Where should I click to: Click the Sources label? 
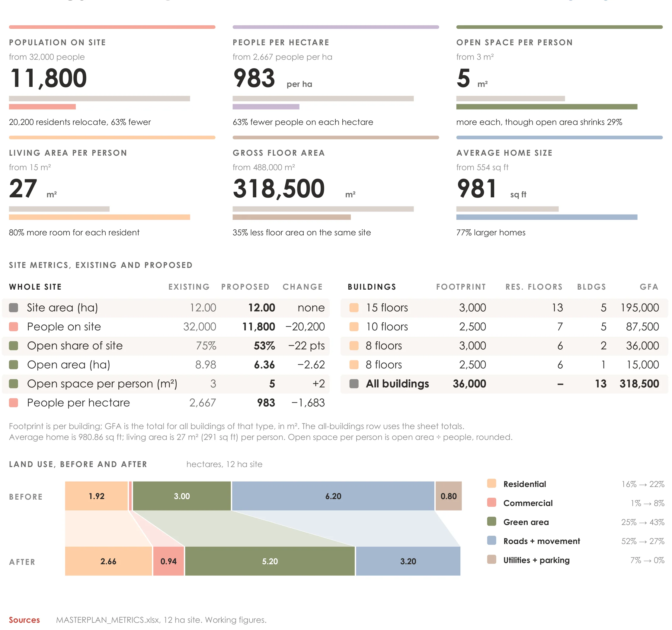click(24, 620)
